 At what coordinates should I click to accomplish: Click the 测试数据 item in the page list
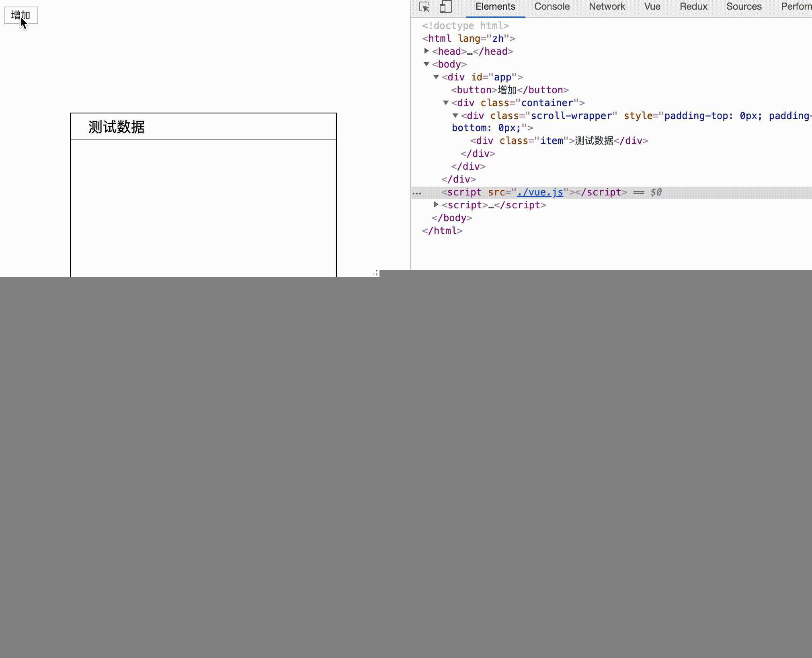[x=203, y=127]
